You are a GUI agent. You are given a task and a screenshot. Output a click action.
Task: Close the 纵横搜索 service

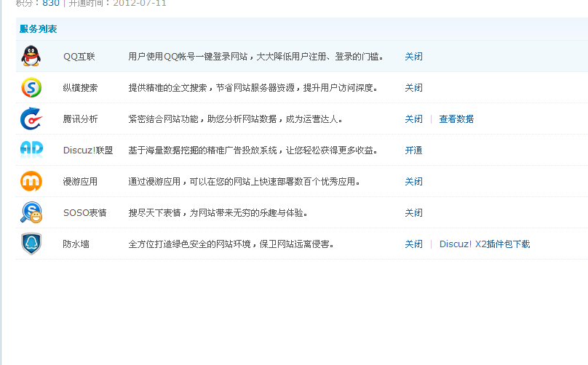[x=413, y=88]
